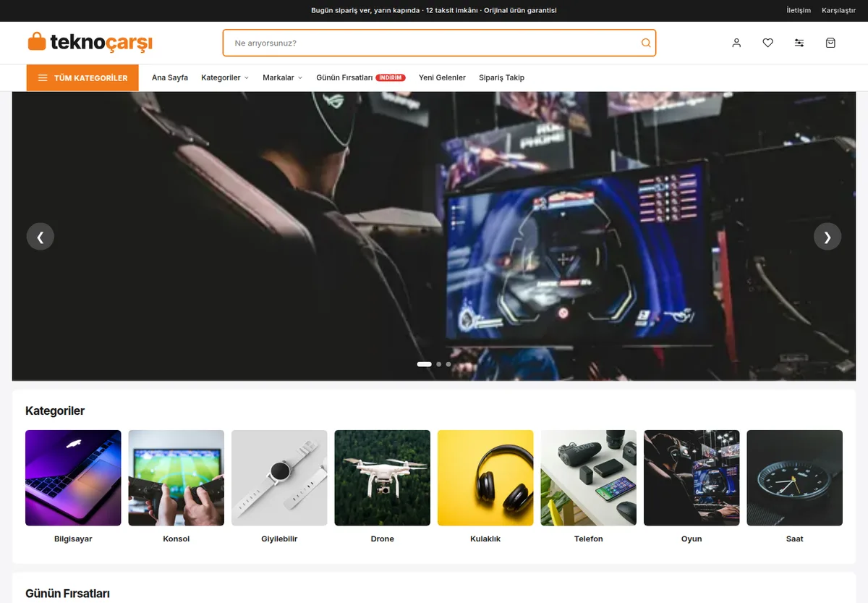Screen dimensions: 868x603
Task: Click the Oyun category label
Action: pyautogui.click(x=692, y=539)
